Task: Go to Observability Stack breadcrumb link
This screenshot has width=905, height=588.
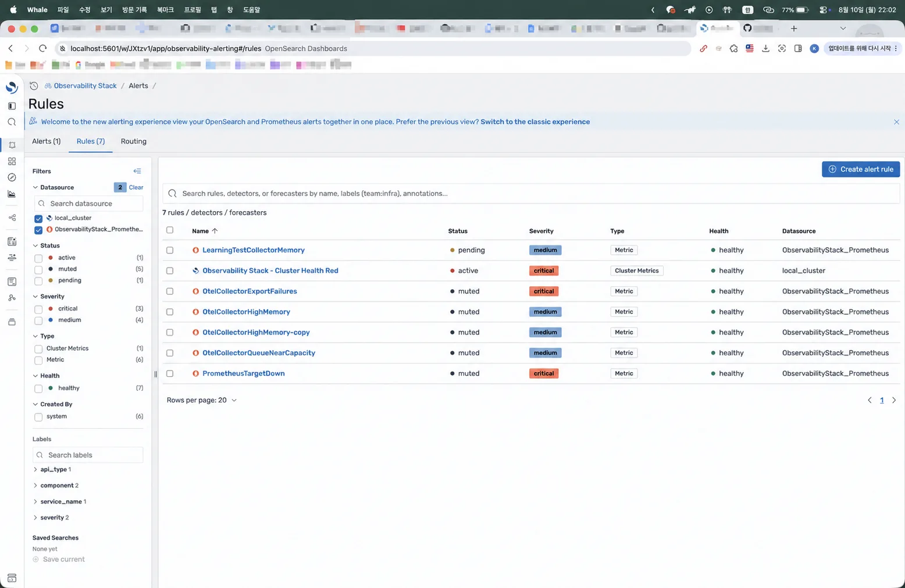Action: point(85,85)
